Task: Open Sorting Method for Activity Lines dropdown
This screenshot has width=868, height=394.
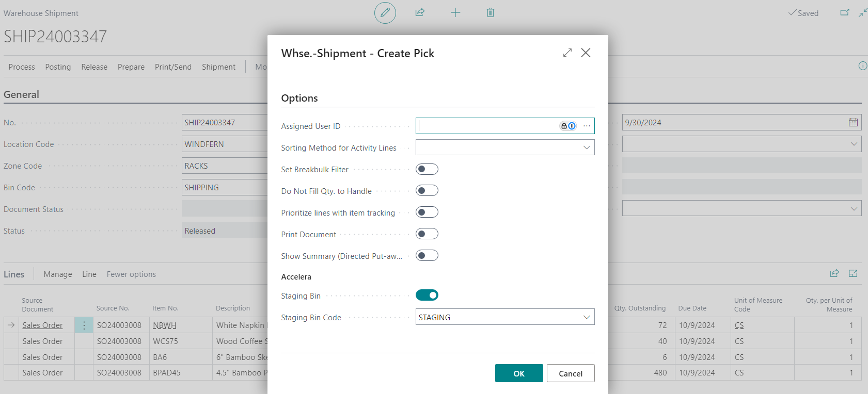Action: [x=505, y=147]
